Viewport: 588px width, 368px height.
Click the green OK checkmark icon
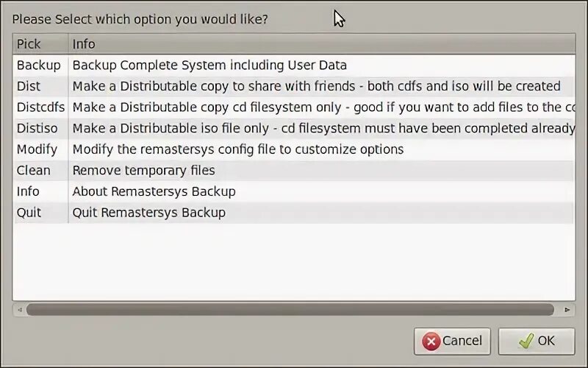point(526,342)
